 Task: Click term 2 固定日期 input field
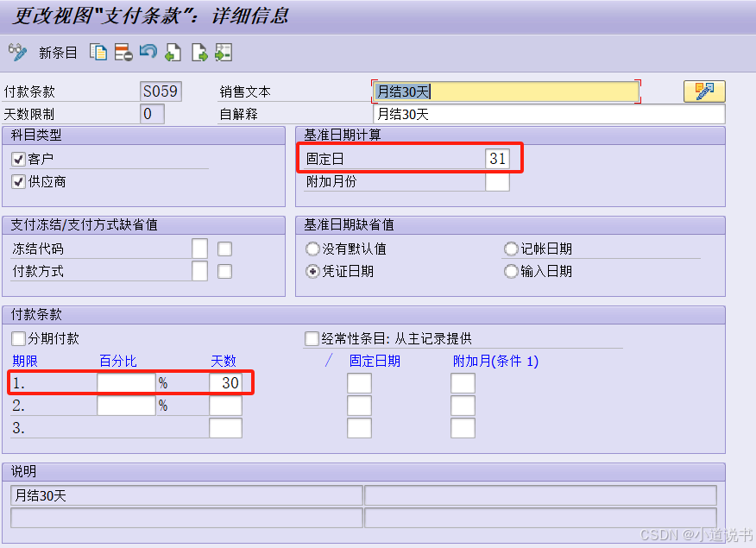pos(359,406)
